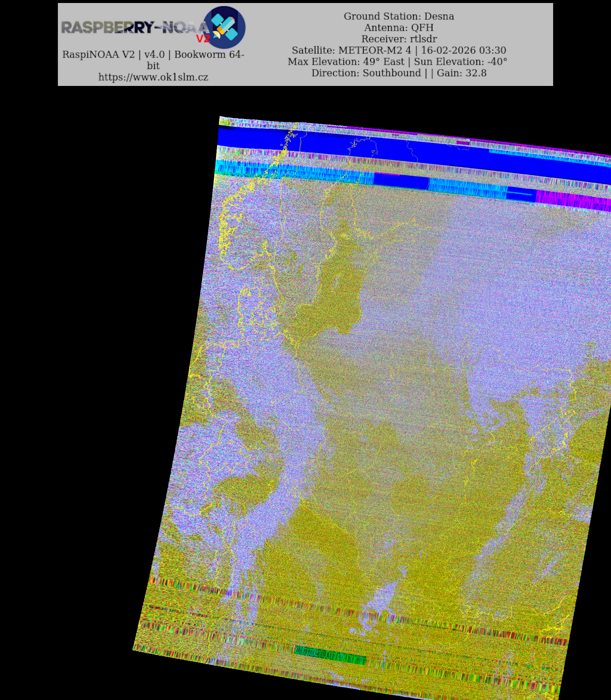Open the https://www.ok1slm.cz link
The image size is (611, 700).
tap(153, 77)
